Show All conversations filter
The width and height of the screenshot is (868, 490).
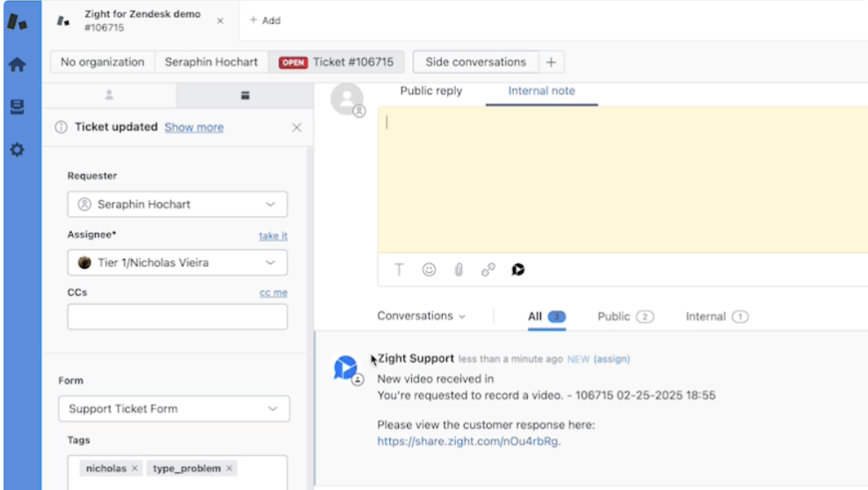tap(546, 316)
